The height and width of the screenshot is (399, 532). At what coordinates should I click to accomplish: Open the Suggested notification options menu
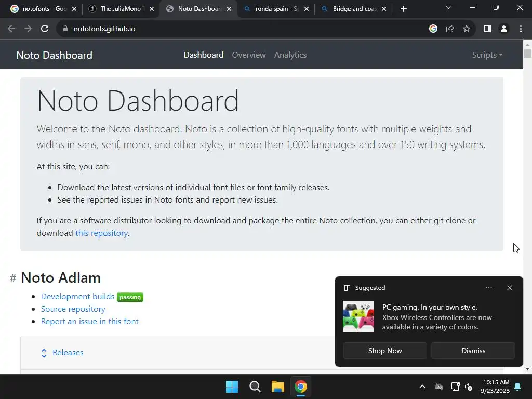pos(489,288)
